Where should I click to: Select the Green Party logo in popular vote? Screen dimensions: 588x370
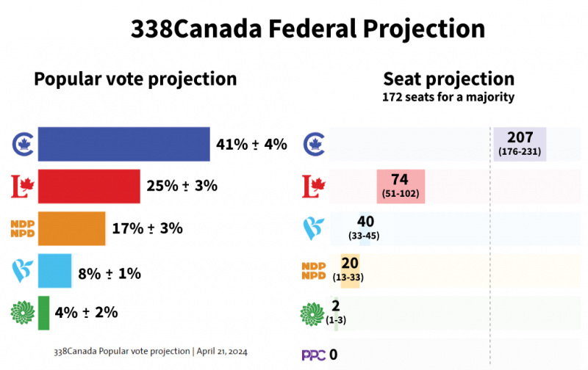(x=23, y=312)
